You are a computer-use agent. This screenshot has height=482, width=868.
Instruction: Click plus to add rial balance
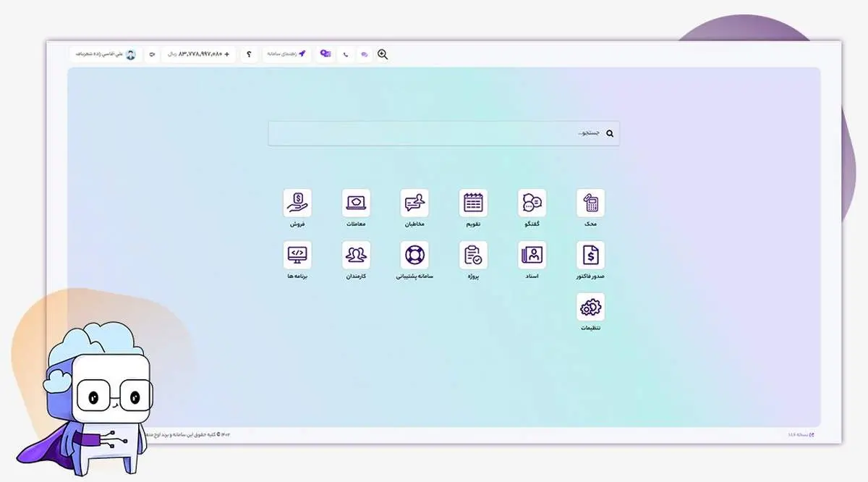(227, 54)
